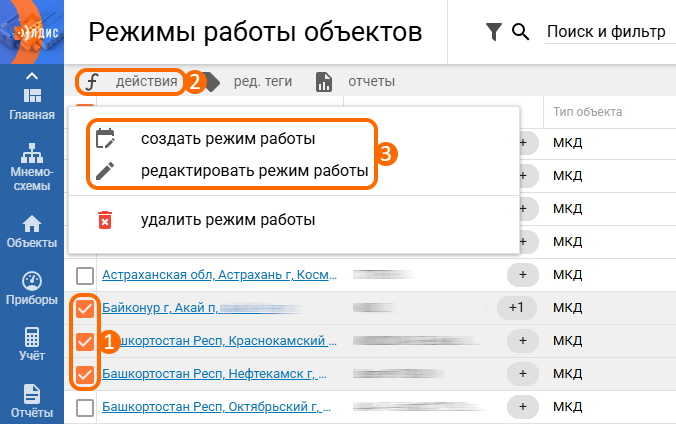Open the Учёт calculator section

32,344
